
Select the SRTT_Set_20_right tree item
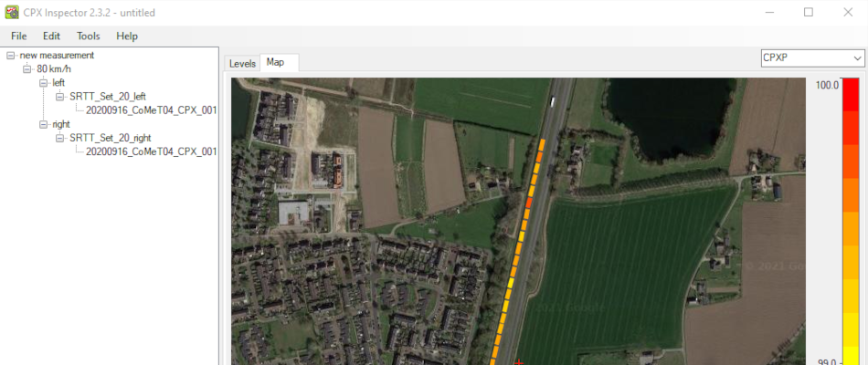coord(110,138)
